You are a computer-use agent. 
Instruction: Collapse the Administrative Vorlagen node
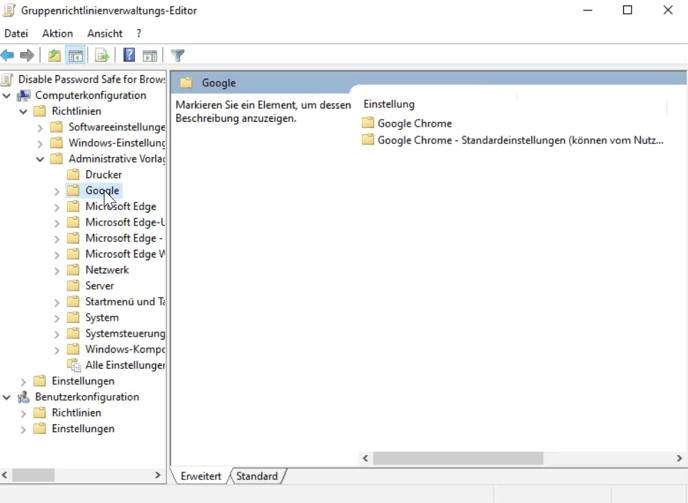pos(40,159)
